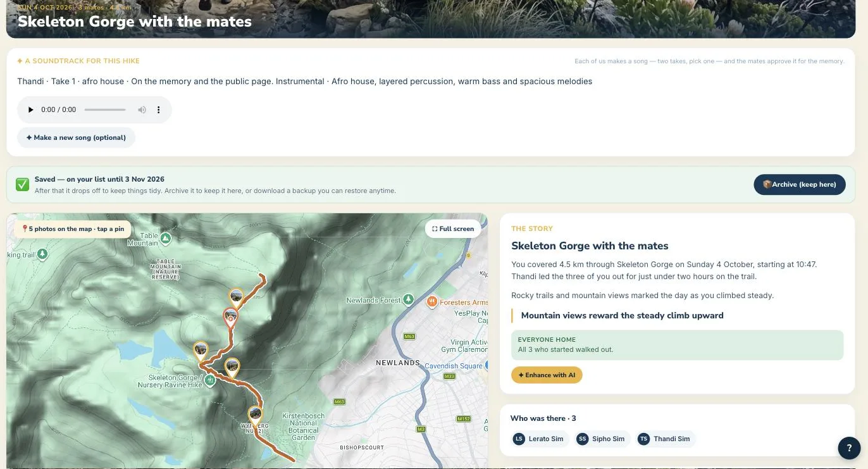Click 'THE STORY' section label

click(x=532, y=228)
